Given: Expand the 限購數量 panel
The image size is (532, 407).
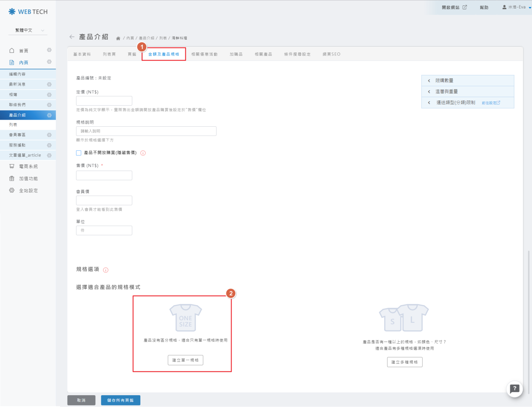Looking at the screenshot, I should (467, 81).
